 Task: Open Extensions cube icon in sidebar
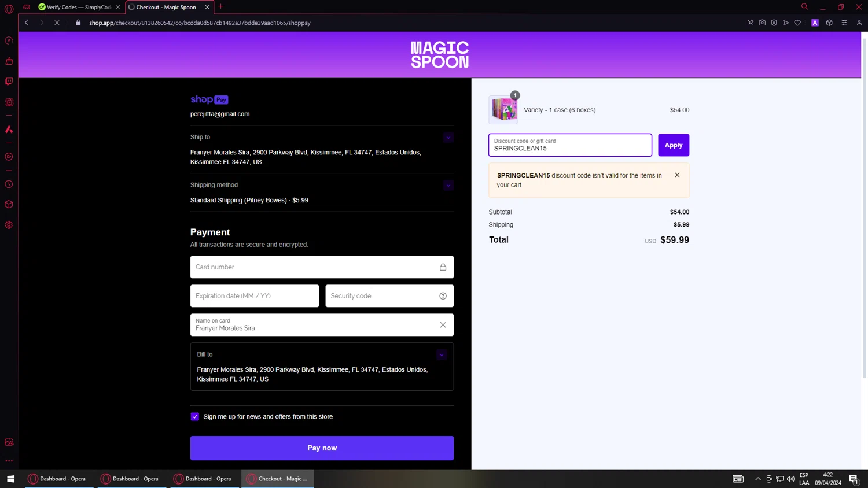tap(9, 205)
